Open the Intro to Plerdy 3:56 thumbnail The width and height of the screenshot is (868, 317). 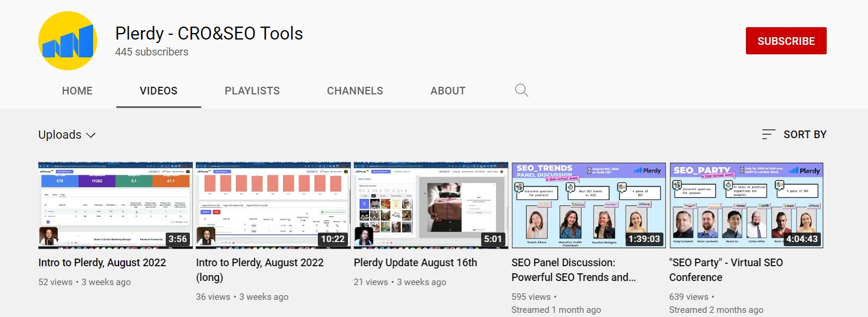point(115,205)
